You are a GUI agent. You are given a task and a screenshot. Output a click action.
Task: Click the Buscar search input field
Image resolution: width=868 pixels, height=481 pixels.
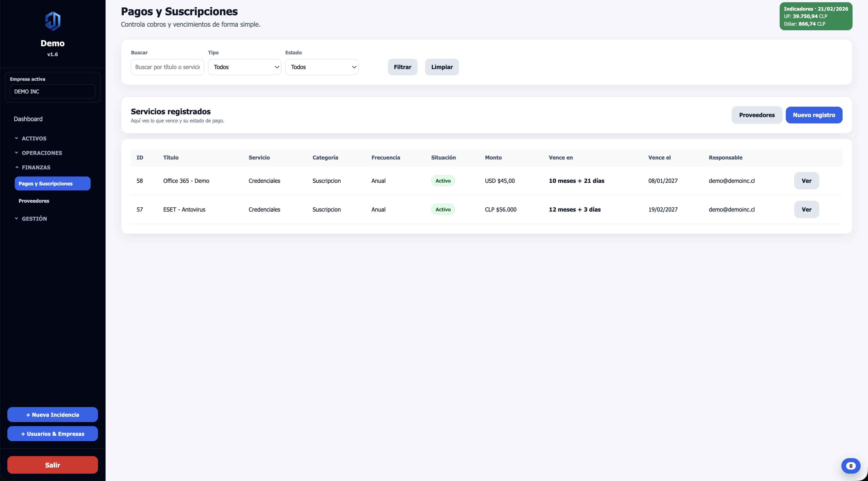tap(167, 67)
